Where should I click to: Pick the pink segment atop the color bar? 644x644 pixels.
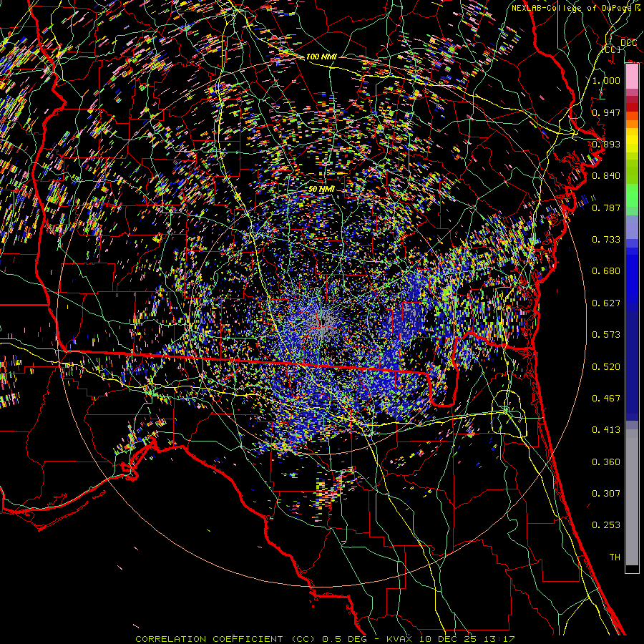(x=632, y=76)
